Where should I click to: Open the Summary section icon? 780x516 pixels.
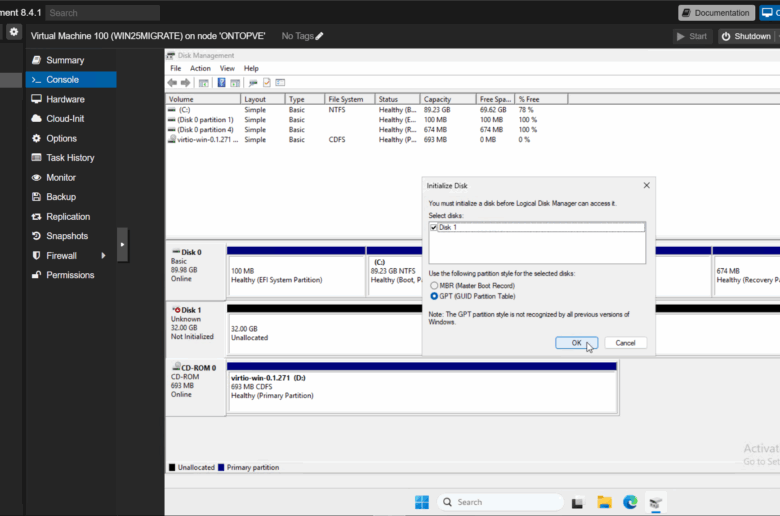pyautogui.click(x=36, y=60)
